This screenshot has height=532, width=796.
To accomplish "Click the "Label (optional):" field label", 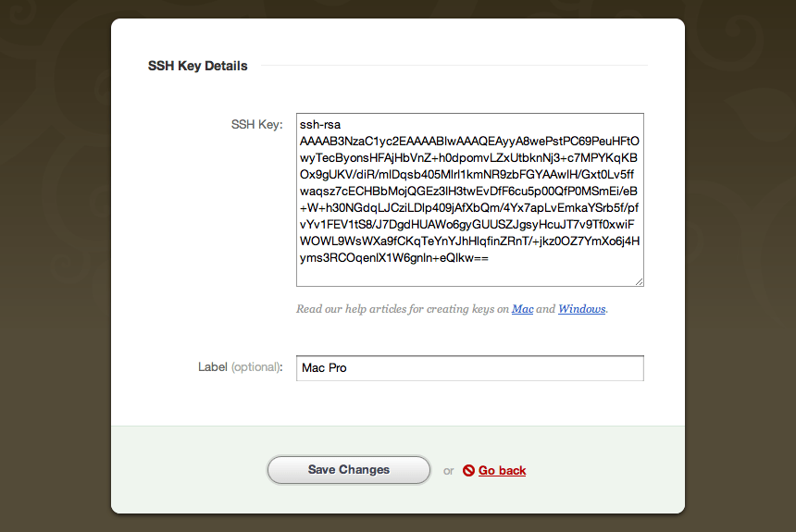I will click(x=241, y=367).
